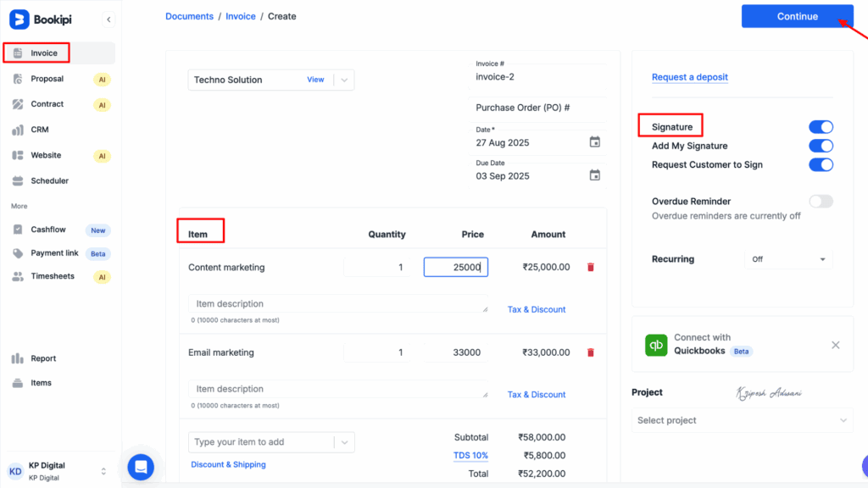
Task: Dismiss the Connect with Quickbooks card
Action: [835, 345]
